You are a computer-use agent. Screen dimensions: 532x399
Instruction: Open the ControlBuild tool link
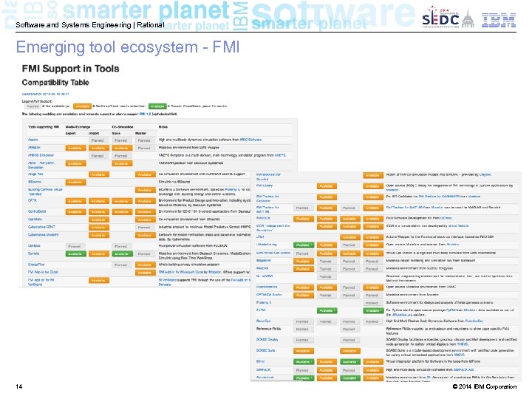pos(37,211)
